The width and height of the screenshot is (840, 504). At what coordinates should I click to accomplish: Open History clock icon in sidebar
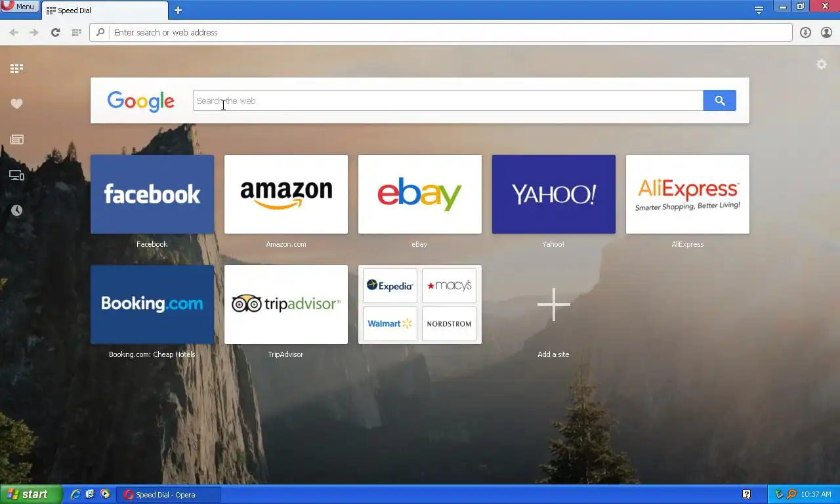click(16, 210)
